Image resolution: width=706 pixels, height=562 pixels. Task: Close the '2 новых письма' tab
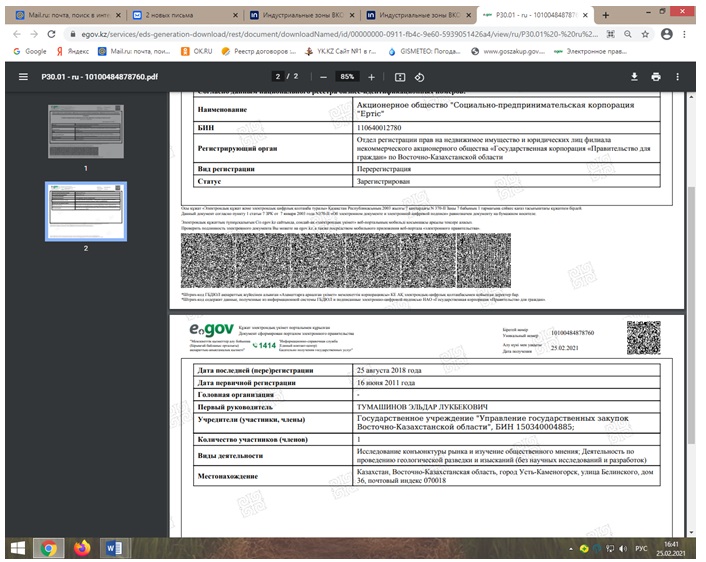tap(235, 15)
